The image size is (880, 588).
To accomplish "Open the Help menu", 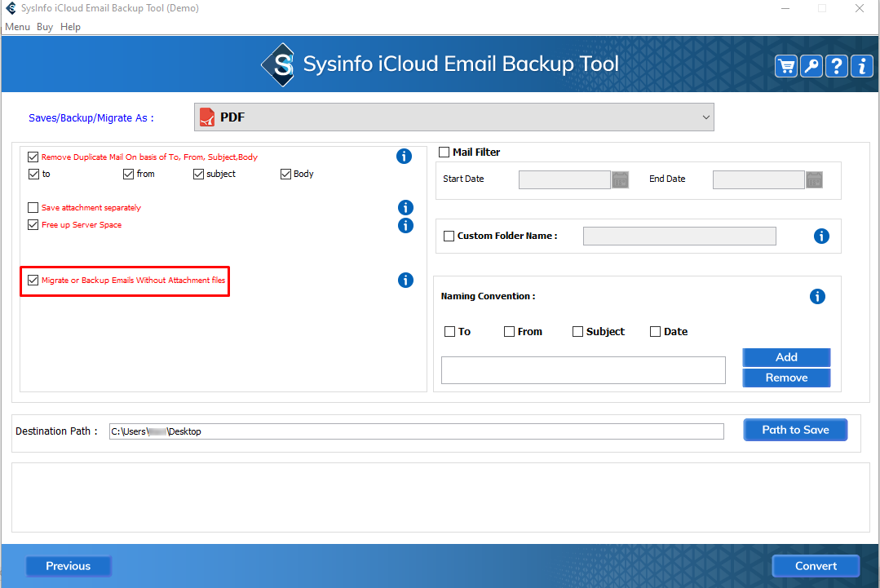I will [71, 27].
